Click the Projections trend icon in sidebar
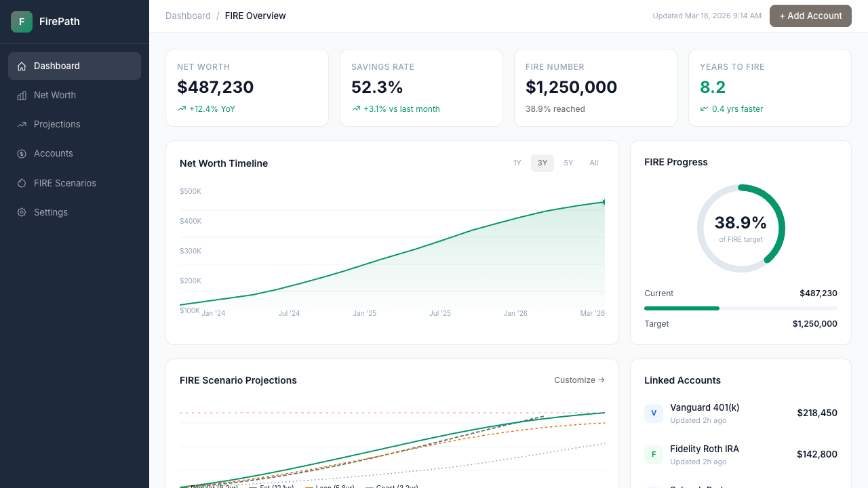Screen dimensions: 868x488 (22, 125)
